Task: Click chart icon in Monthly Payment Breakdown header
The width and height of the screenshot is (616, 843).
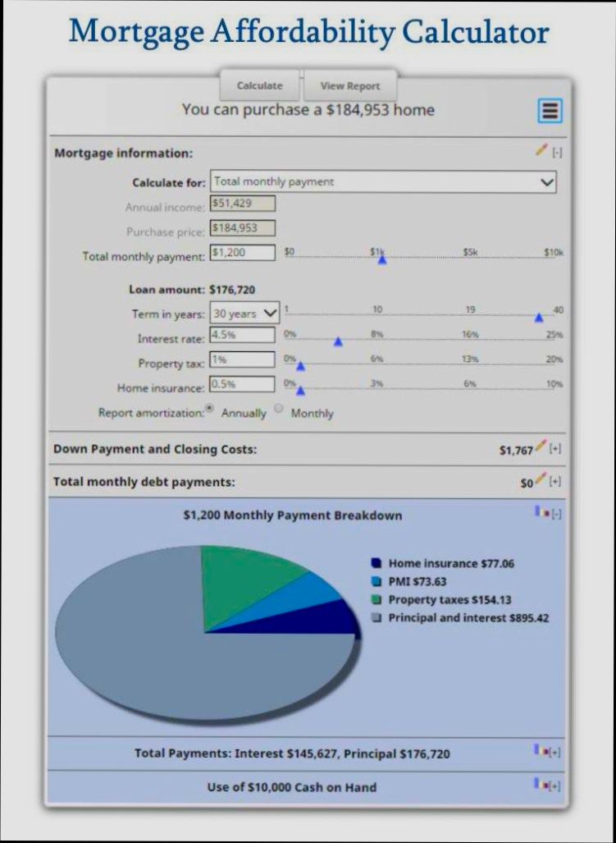Action: (x=541, y=511)
